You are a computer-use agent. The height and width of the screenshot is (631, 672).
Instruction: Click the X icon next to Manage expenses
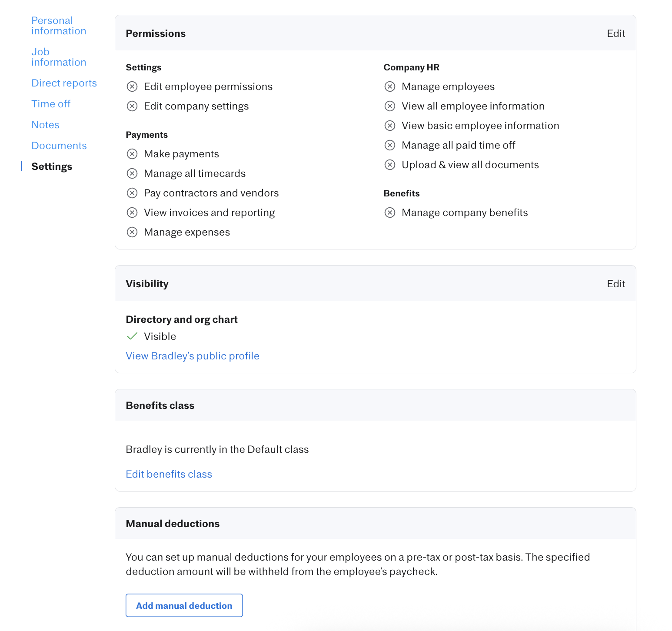(x=132, y=232)
